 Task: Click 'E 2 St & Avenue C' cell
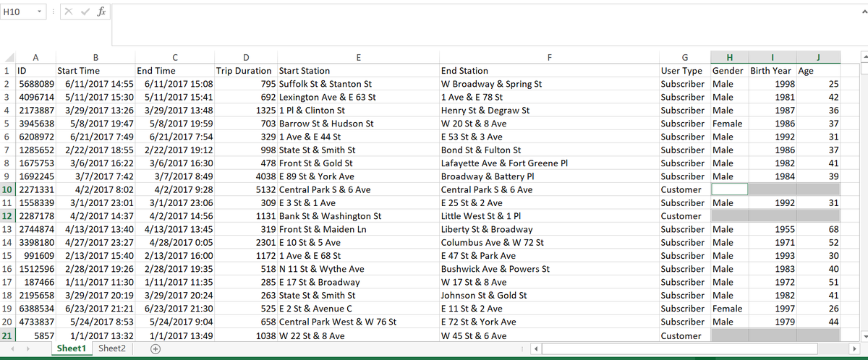pyautogui.click(x=359, y=309)
